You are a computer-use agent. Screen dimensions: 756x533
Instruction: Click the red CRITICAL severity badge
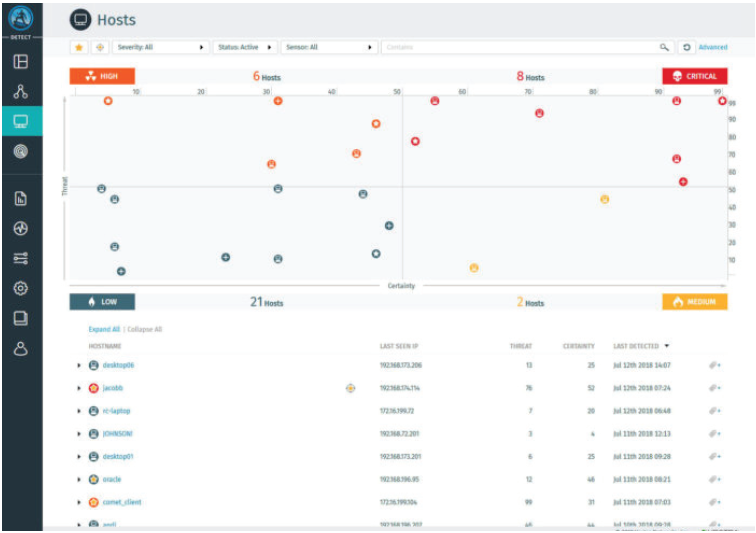[x=695, y=76]
